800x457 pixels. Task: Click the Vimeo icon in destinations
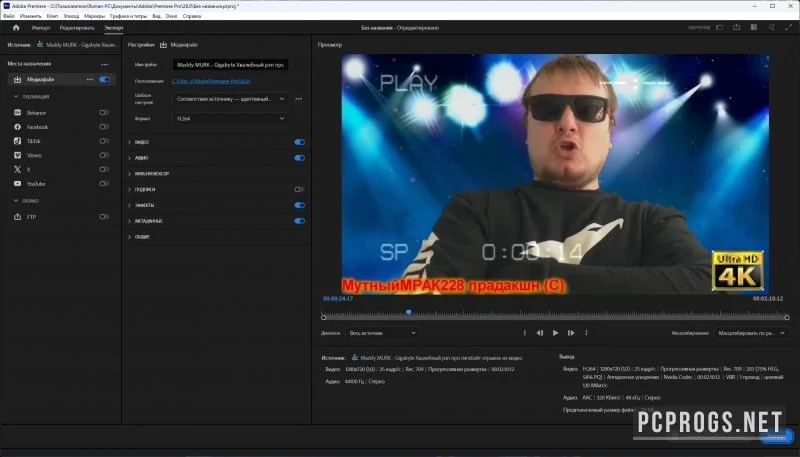pos(17,155)
